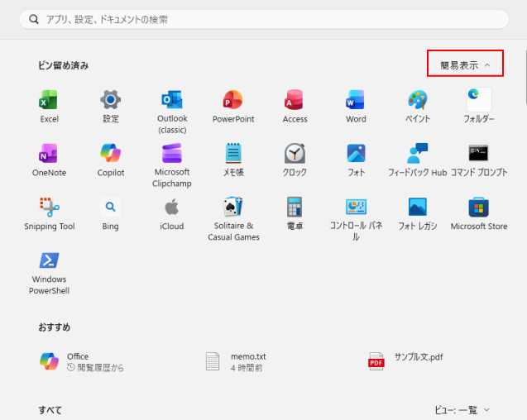
Task: Collapse pinned apps with 簡易表示
Action: click(465, 64)
